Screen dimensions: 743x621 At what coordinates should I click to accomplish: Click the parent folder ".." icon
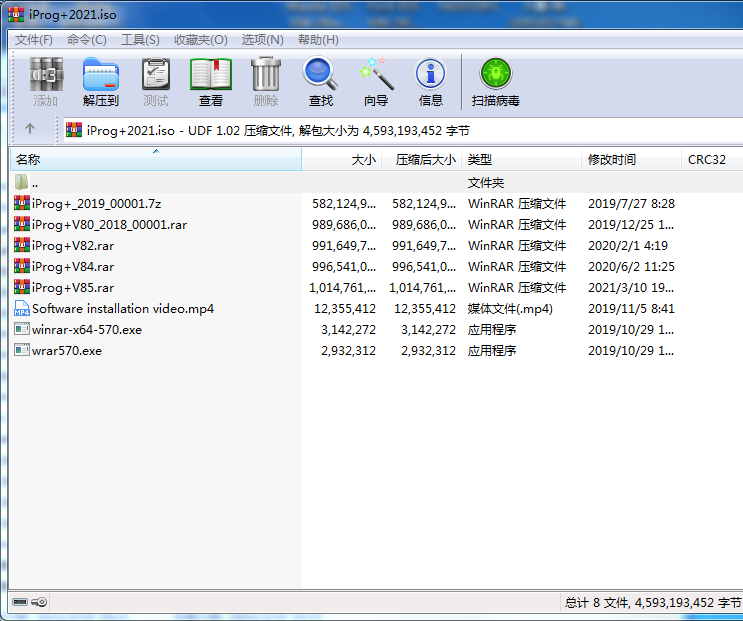coord(21,182)
